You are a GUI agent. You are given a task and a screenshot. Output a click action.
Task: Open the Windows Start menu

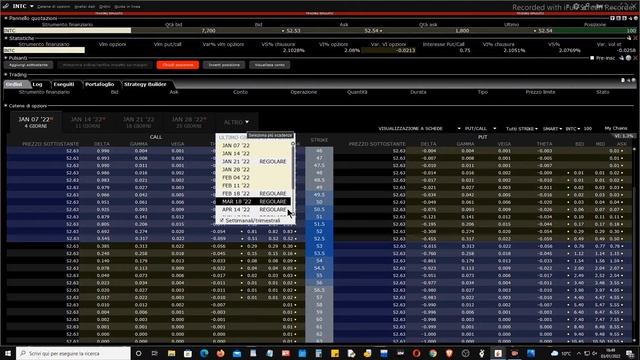tap(8, 353)
